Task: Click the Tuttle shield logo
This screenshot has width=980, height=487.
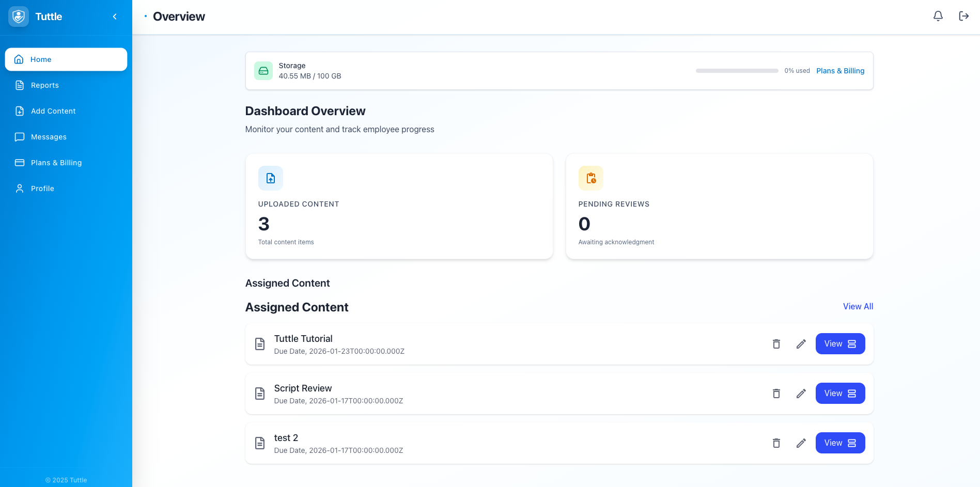Action: [x=18, y=16]
